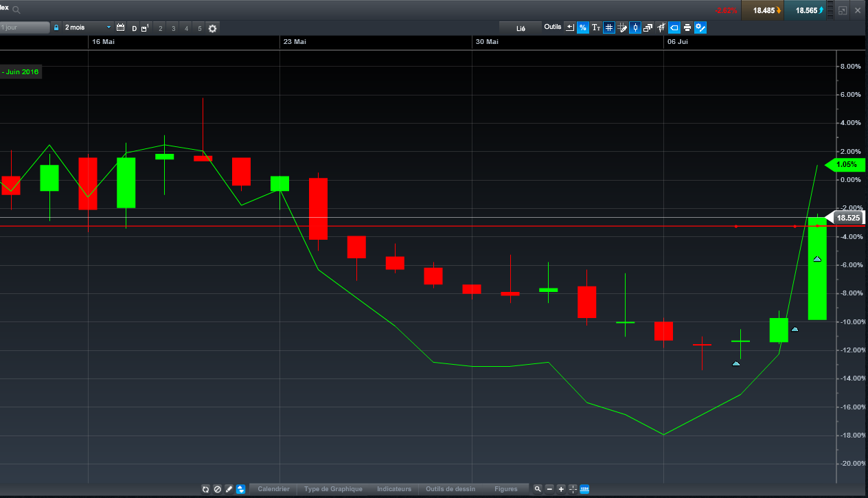Click the '16 Mai' date label
868x498 pixels.
tap(103, 42)
